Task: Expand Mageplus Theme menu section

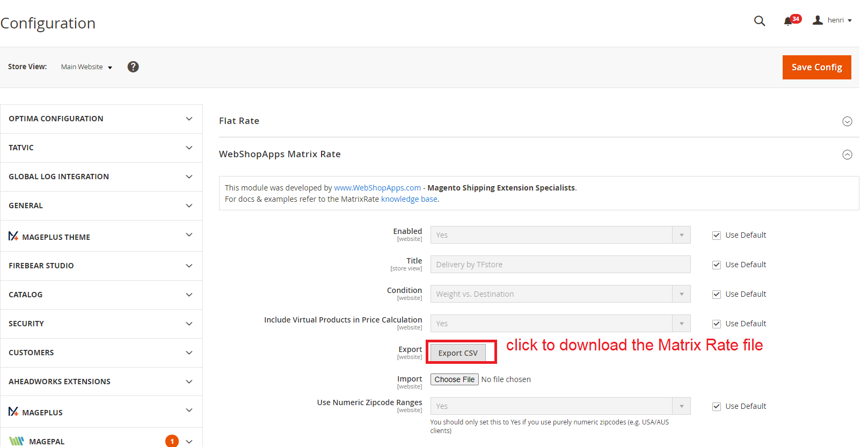Action: pos(101,236)
